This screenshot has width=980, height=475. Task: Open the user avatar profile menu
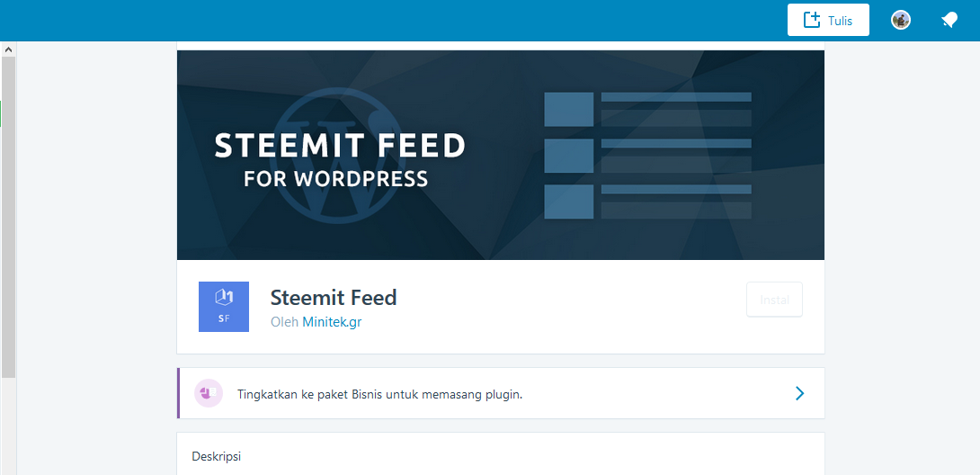pyautogui.click(x=901, y=20)
